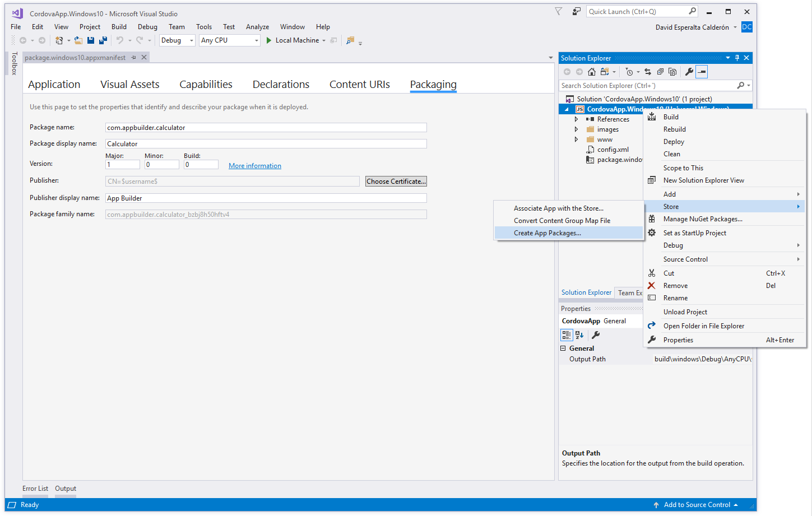Toggle auto-hide pin on Solution Explorer

(737, 58)
